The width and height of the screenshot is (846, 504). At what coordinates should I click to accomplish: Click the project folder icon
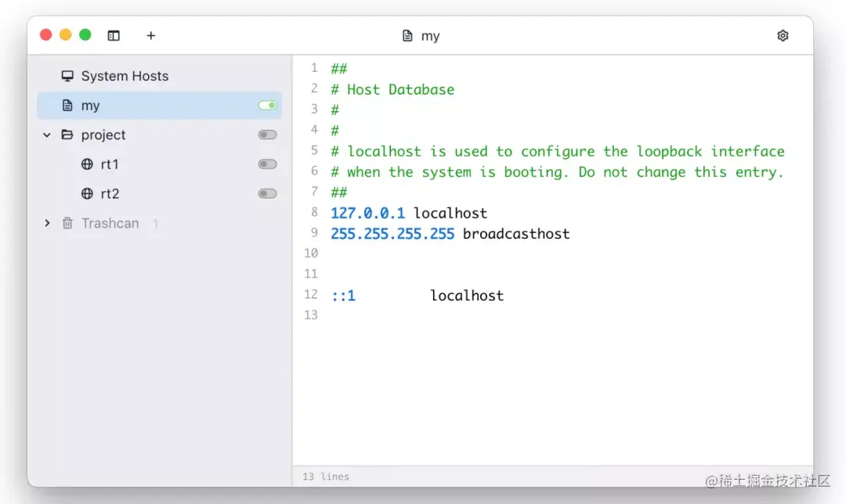coord(67,135)
